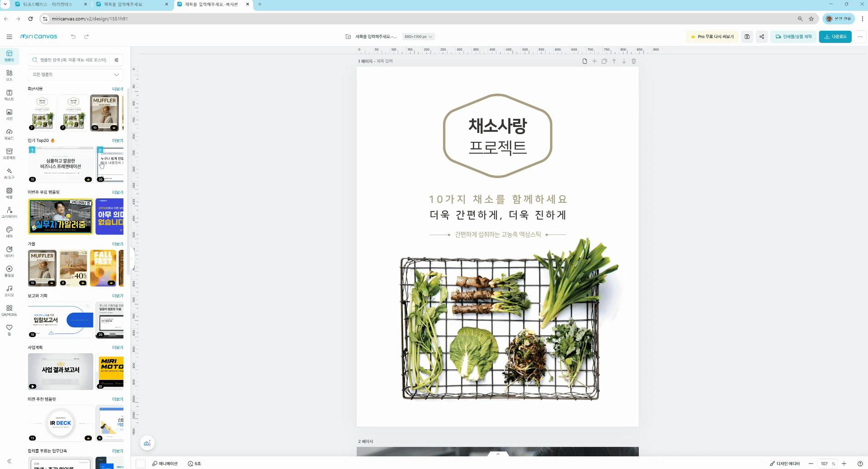Click the 더보기 link next to 인기 Top20

click(x=117, y=141)
